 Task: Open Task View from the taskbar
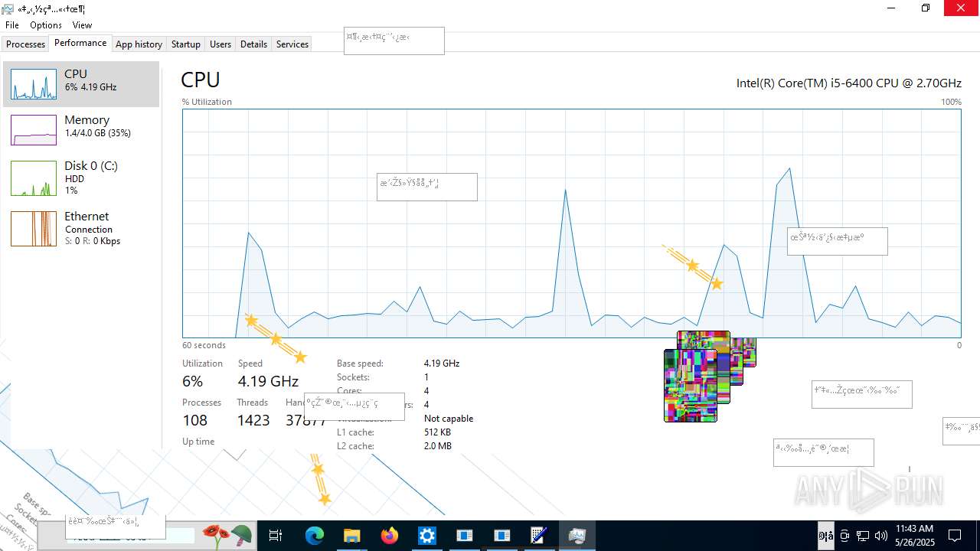[276, 536]
